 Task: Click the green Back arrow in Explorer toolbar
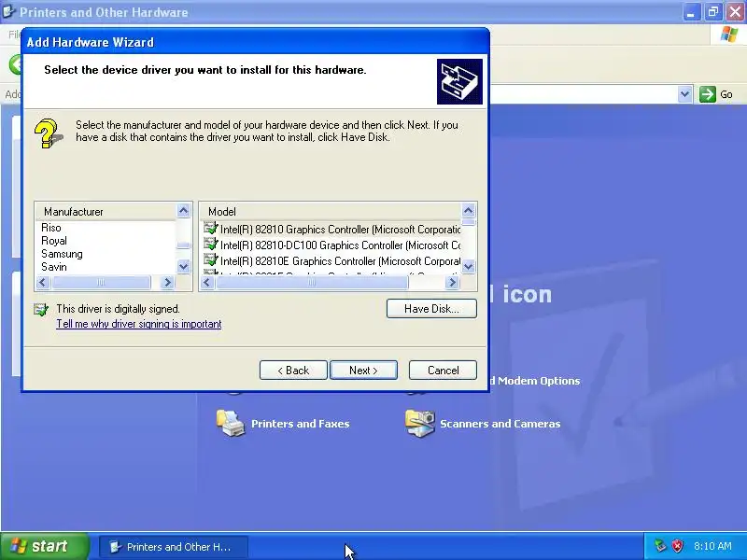pos(15,64)
